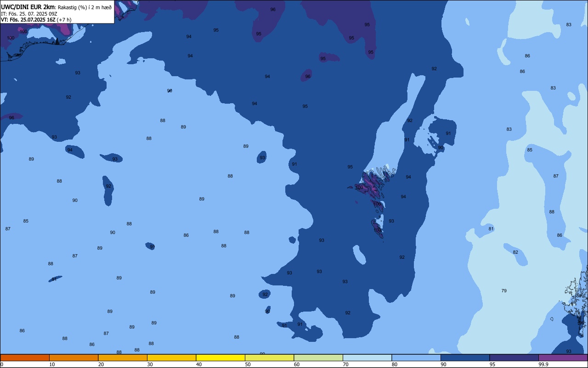This screenshot has width=588, height=368.
Task: Click the 30–40 golden-yellow legend segment
Action: 171,357
